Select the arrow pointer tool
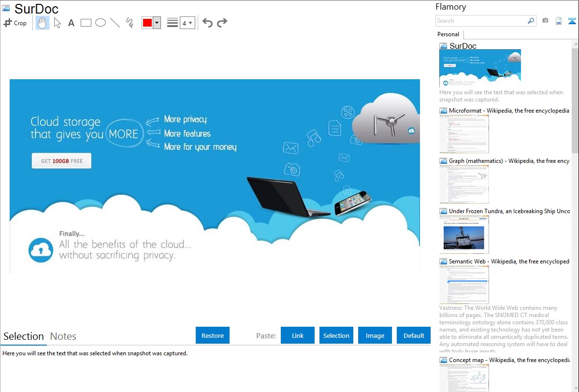Viewport: 579px width, 392px height. pyautogui.click(x=57, y=23)
